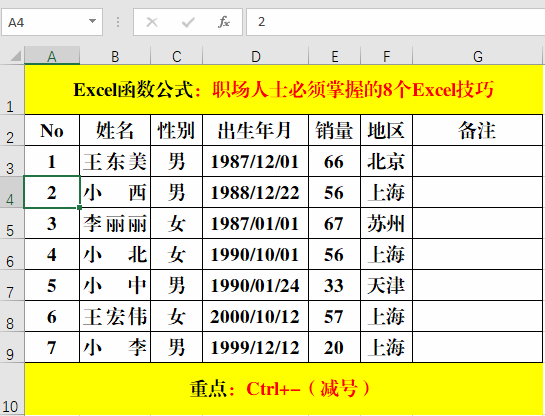Click the No header cell
The height and width of the screenshot is (416, 545).
52,130
